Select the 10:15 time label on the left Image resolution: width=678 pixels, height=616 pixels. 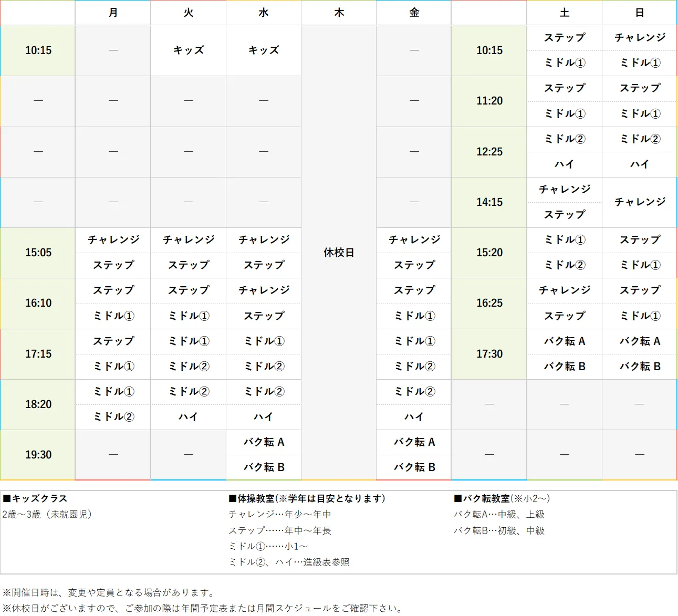pos(37,50)
